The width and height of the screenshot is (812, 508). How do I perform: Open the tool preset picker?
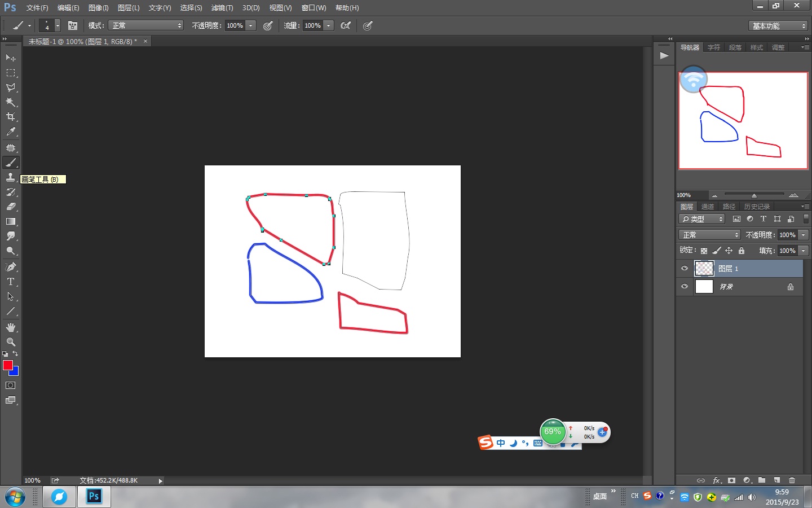21,25
